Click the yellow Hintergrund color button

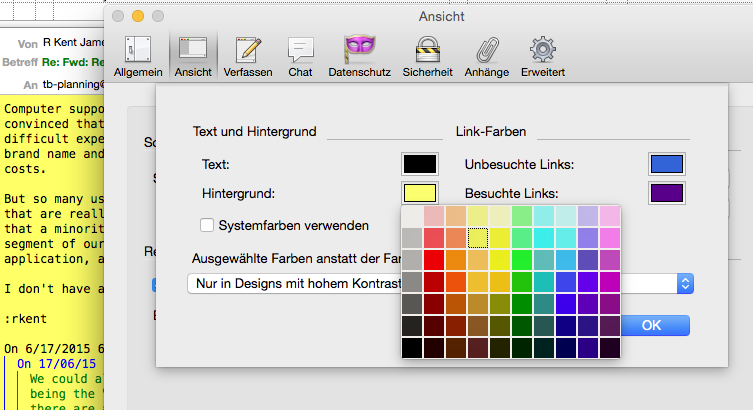420,193
